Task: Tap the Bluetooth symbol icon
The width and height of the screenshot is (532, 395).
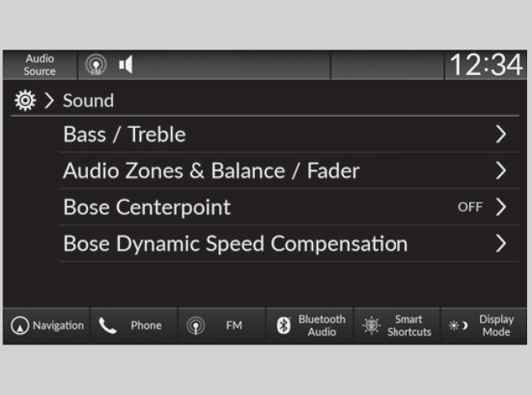Action: (284, 326)
